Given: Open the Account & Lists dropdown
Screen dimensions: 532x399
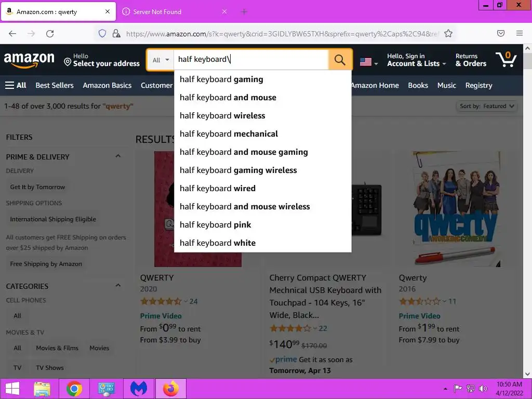Looking at the screenshot, I should [x=416, y=60].
